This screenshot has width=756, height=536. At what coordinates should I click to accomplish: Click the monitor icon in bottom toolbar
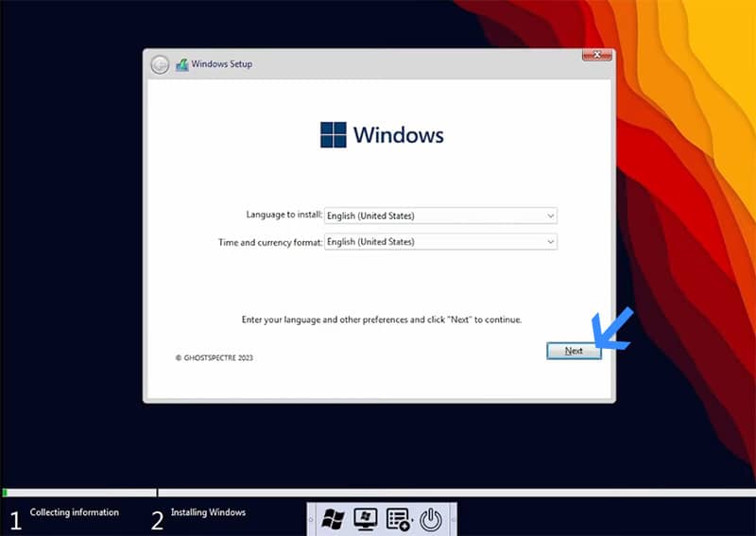pyautogui.click(x=366, y=519)
